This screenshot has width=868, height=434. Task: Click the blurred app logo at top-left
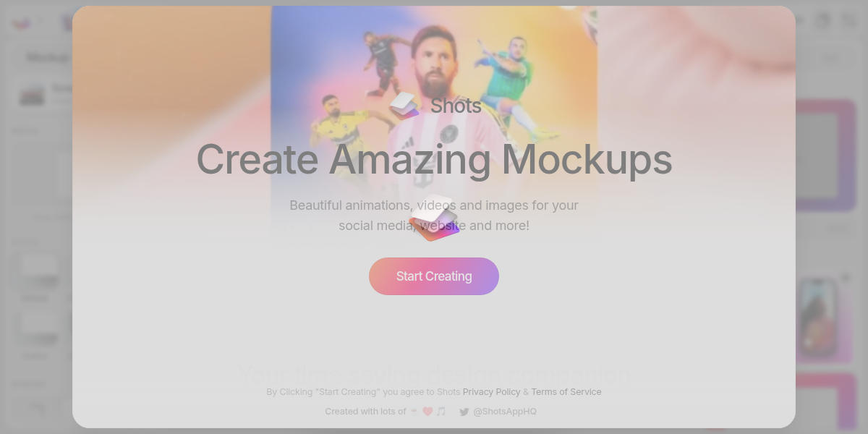pos(20,22)
